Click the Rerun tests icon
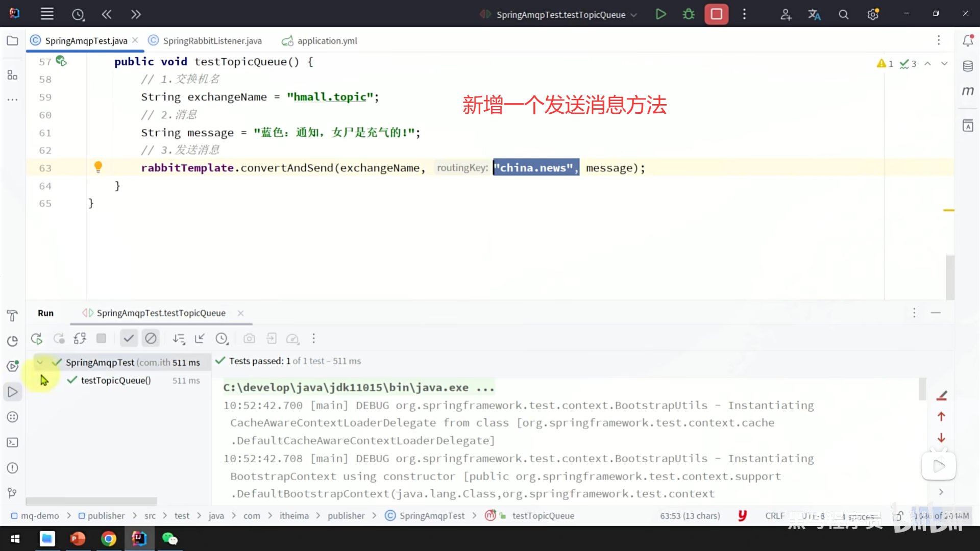This screenshot has width=980, height=551. click(36, 338)
